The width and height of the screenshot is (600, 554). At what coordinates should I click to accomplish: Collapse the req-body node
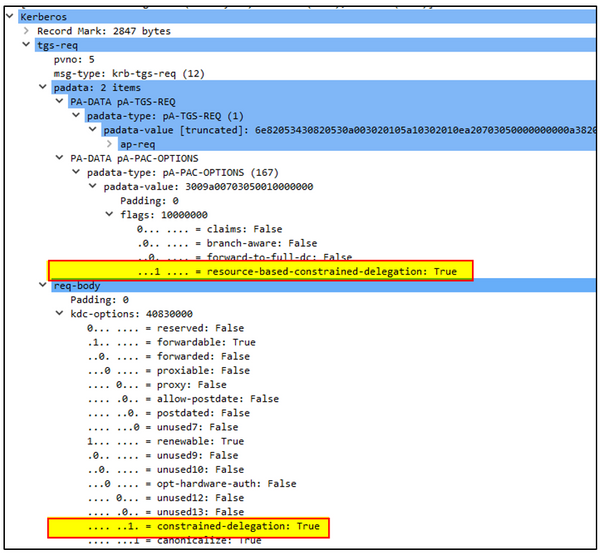(x=42, y=285)
